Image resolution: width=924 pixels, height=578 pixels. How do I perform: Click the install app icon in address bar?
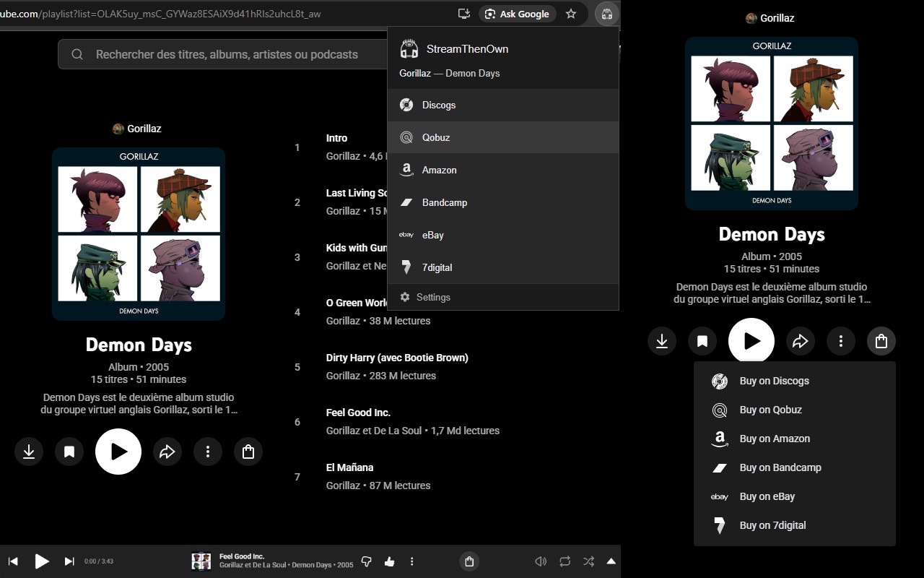pos(464,14)
